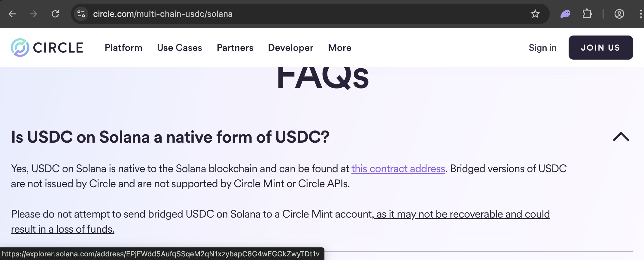Click the Sign in option

pos(542,48)
